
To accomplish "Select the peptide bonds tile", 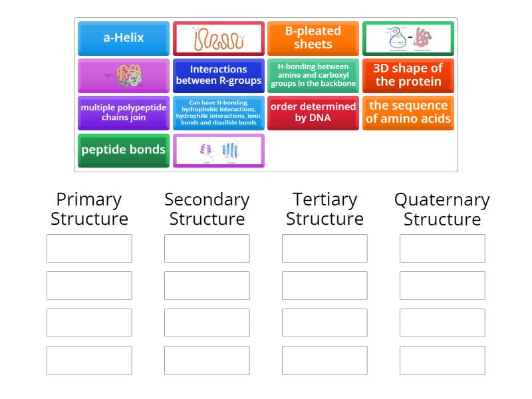I will click(124, 150).
